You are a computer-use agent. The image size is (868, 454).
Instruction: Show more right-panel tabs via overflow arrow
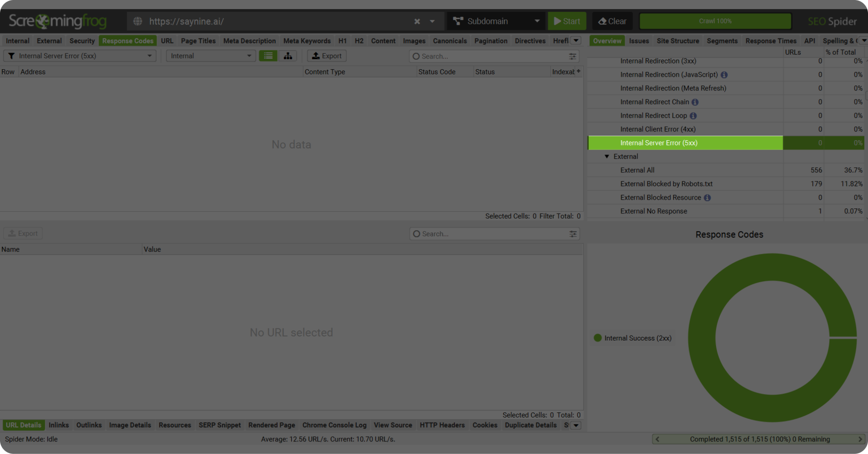(863, 41)
